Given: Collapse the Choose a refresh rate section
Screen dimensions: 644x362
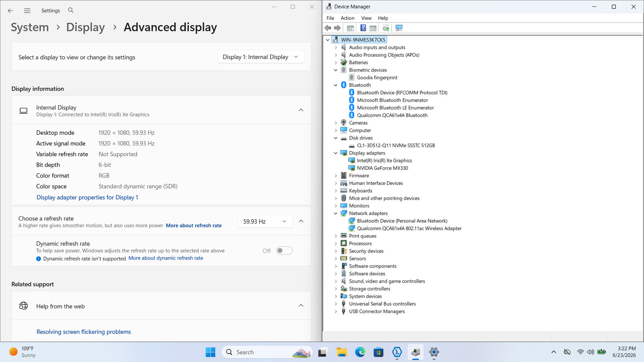Looking at the screenshot, I should (x=301, y=221).
